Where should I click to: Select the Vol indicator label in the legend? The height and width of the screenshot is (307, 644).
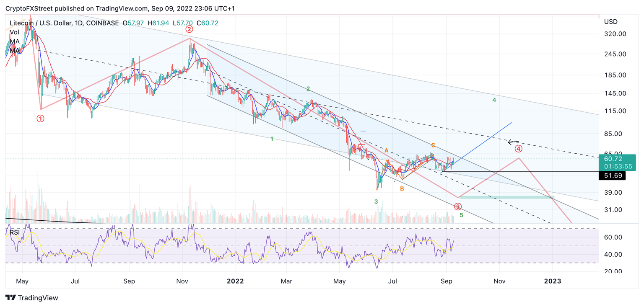14,32
